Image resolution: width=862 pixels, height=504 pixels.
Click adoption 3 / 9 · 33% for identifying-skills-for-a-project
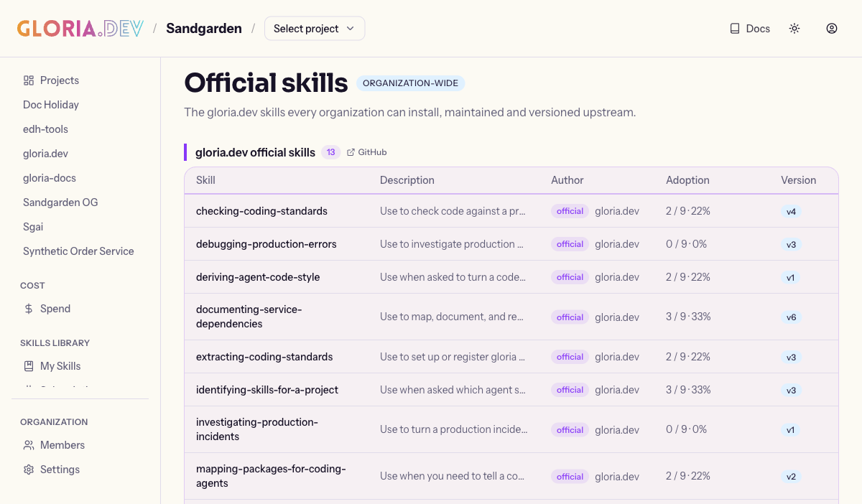[x=688, y=390]
